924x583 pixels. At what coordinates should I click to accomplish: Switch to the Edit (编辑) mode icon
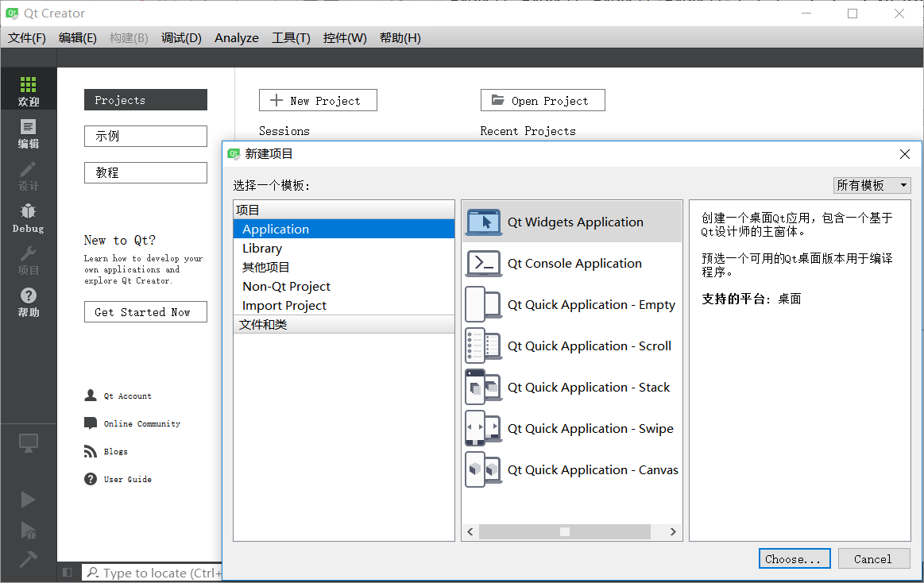[29, 133]
